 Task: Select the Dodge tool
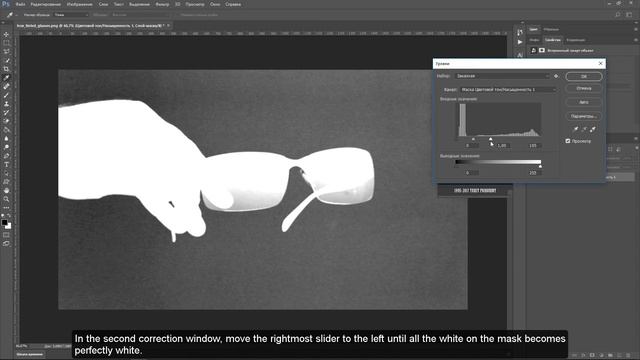pyautogui.click(x=6, y=147)
